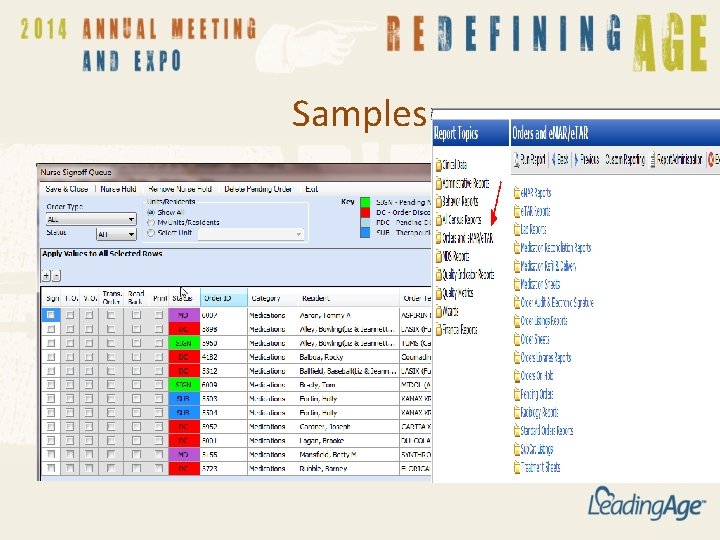Check the Sign box for Balboa, Rocky
Screen dimensions: 720x540
pos(51,357)
